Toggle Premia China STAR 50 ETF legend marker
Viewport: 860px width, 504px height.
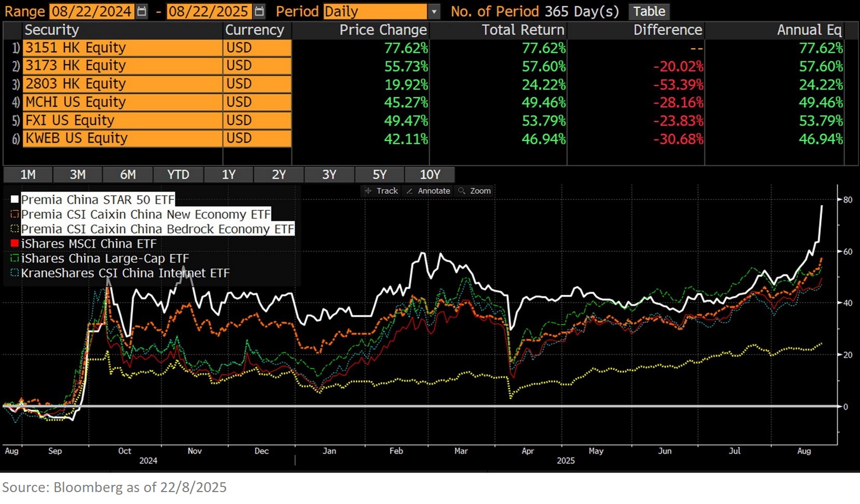[x=15, y=199]
